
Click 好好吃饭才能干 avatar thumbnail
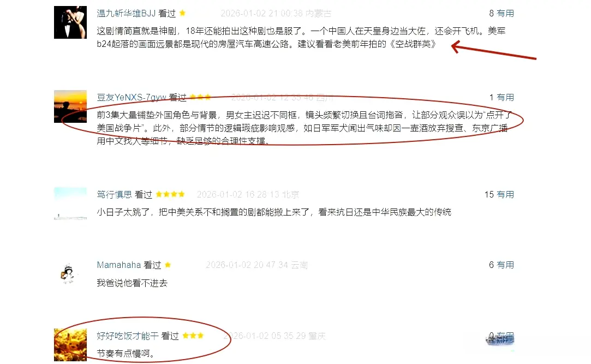click(70, 345)
